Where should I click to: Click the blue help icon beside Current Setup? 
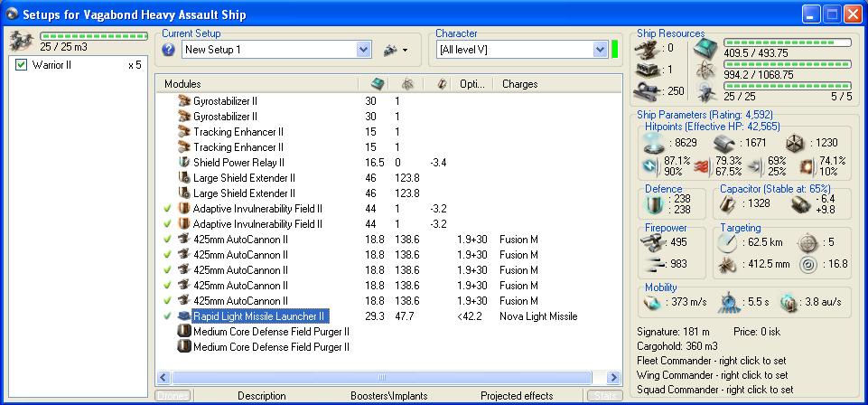tap(169, 50)
